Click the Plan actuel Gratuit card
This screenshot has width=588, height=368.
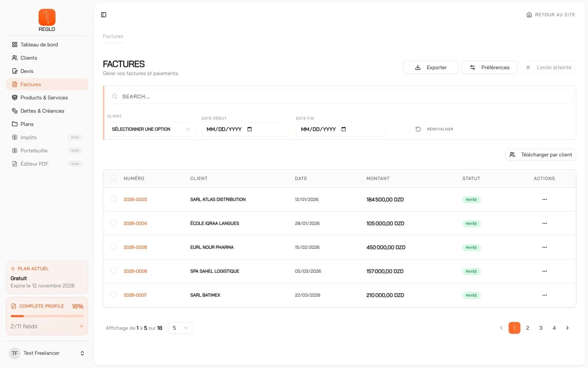tap(47, 277)
